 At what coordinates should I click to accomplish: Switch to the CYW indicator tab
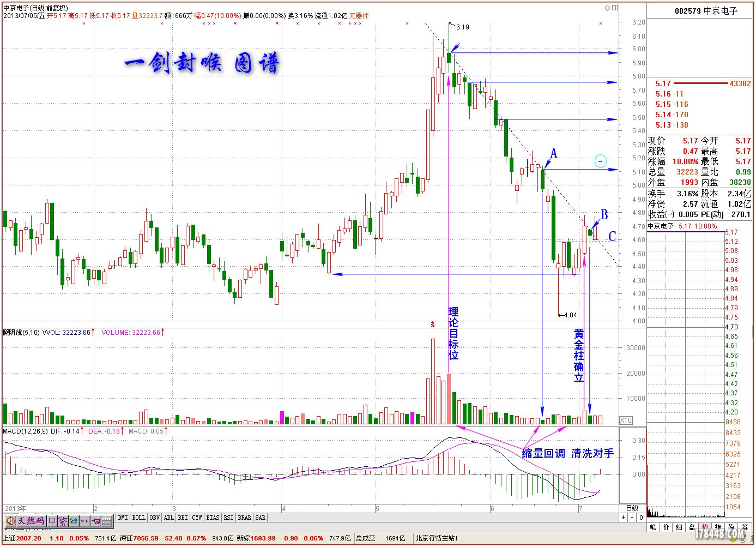(x=197, y=518)
